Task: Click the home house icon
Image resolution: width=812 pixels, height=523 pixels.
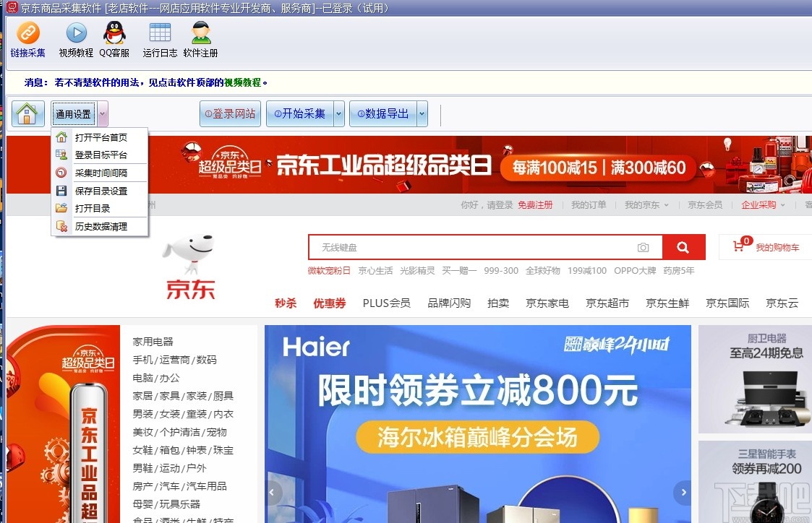Action: point(27,113)
